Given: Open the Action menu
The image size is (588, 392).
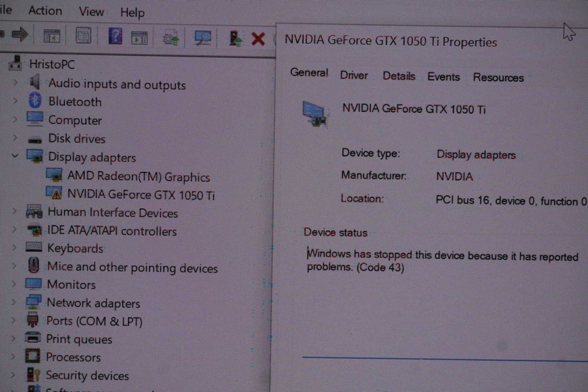Looking at the screenshot, I should coord(45,10).
